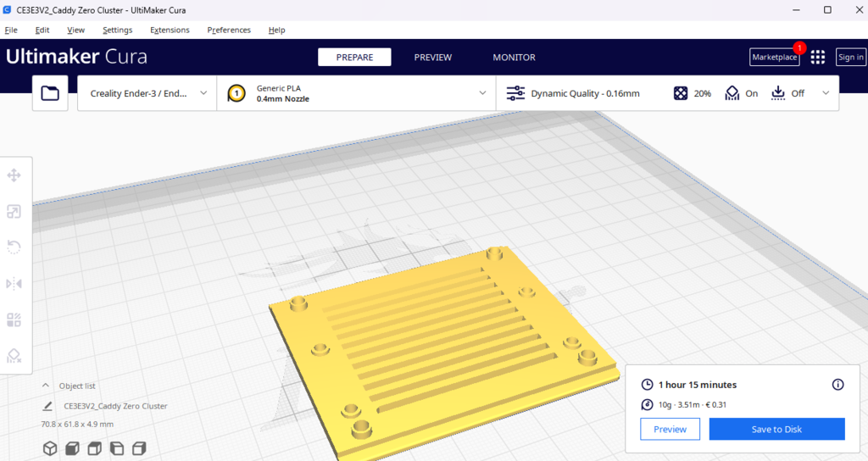Click the pencil edit name icon
Screen dimensions: 868x461
tap(47, 406)
